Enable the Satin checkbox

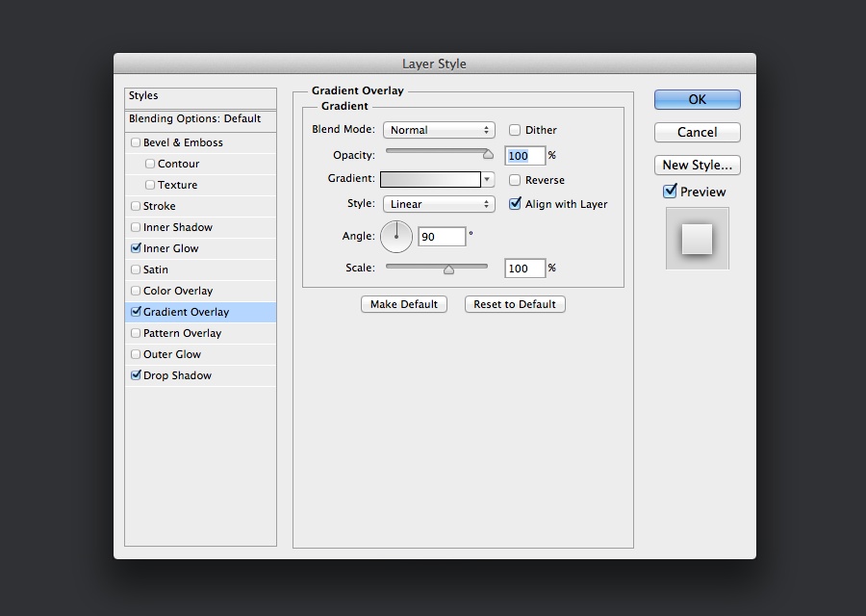[136, 269]
